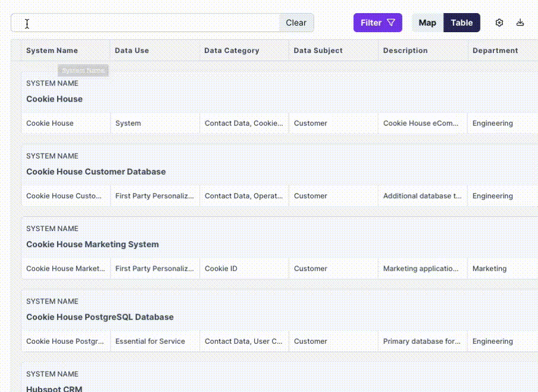Open the Filter button

click(x=378, y=23)
